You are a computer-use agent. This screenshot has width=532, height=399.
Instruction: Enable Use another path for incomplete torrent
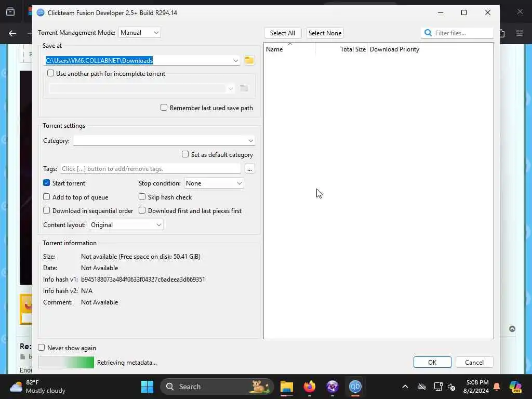click(x=50, y=73)
